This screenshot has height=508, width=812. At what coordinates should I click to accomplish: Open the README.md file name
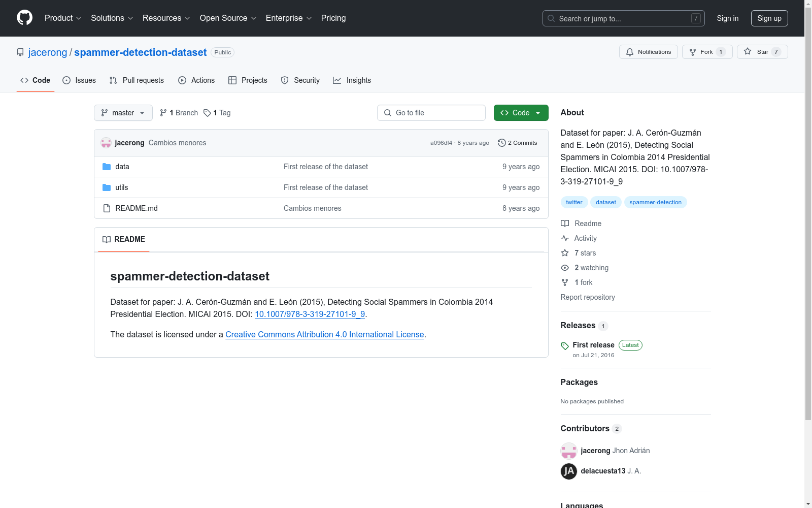(137, 208)
